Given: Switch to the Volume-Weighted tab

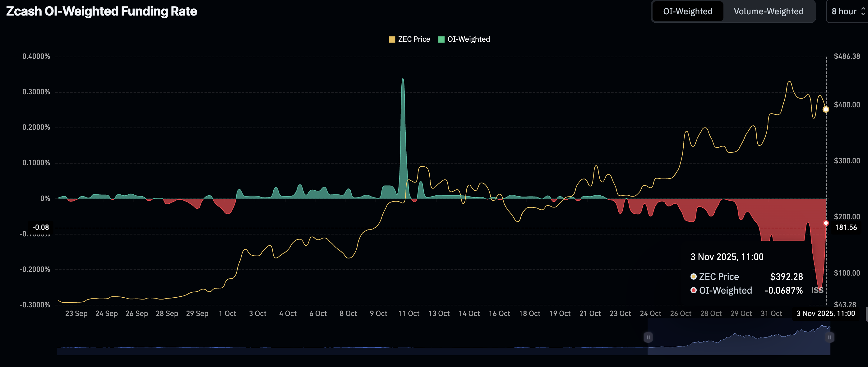Looking at the screenshot, I should tap(768, 12).
